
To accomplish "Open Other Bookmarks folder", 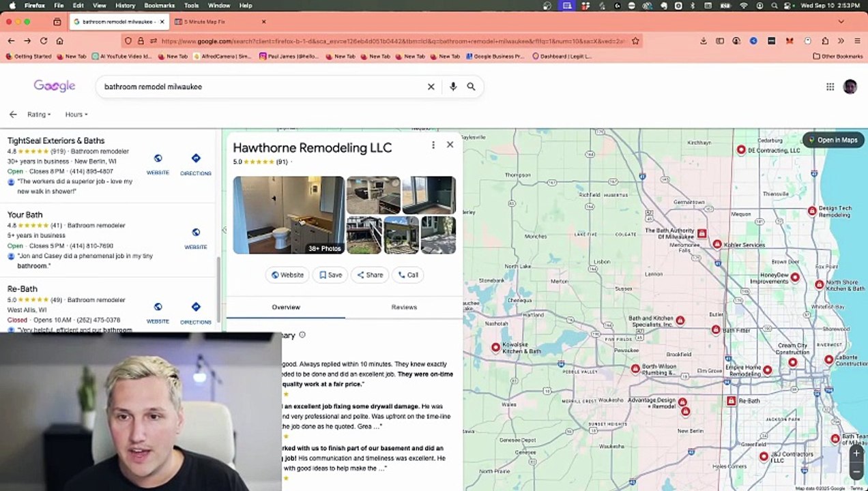I will point(838,56).
